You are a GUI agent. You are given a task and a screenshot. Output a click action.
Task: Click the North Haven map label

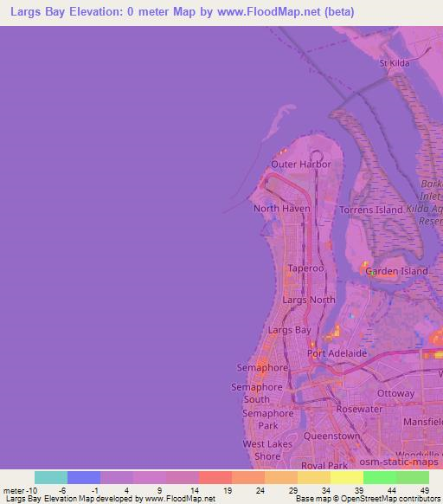[282, 209]
